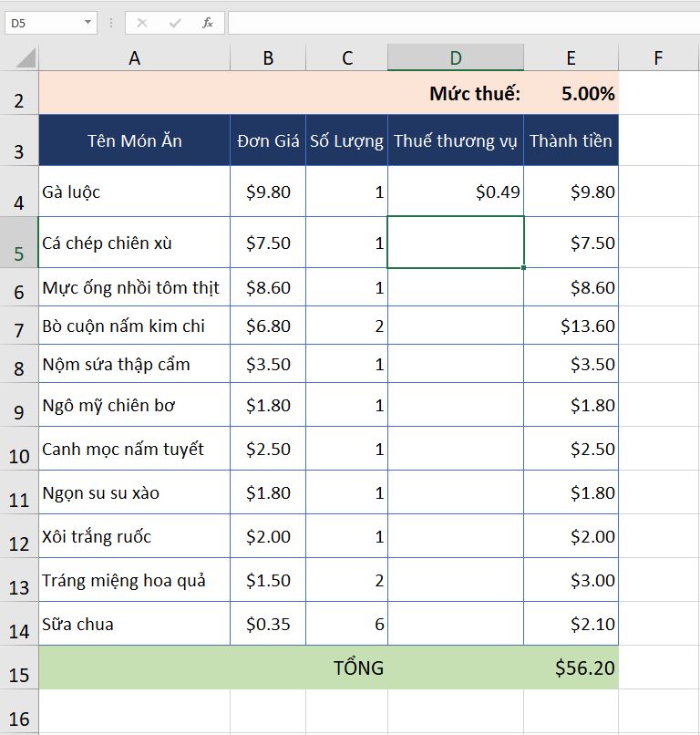Click the 'Ngọn su su xào' cell
The width and height of the screenshot is (700, 735).
135,492
